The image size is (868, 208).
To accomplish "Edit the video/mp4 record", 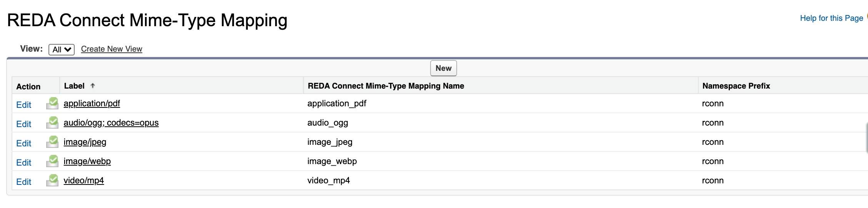I will [23, 182].
